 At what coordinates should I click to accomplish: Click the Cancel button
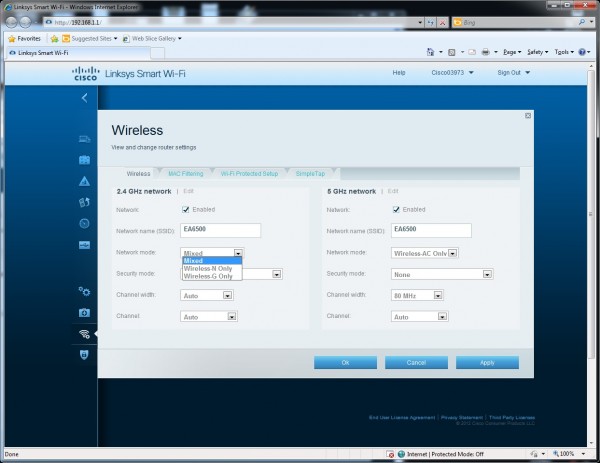coord(416,362)
